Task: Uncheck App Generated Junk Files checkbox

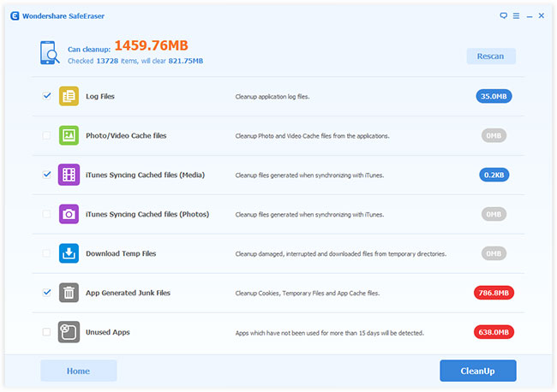Action: tap(46, 293)
